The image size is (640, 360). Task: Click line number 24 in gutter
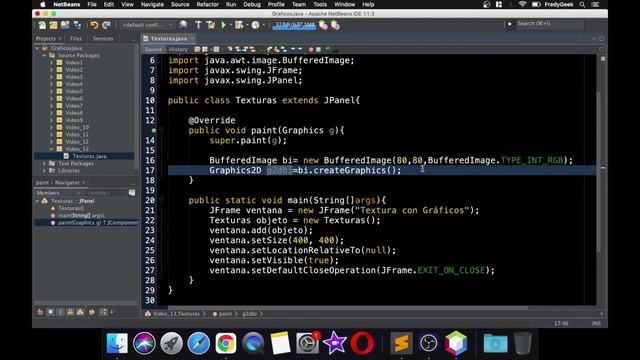[150, 240]
